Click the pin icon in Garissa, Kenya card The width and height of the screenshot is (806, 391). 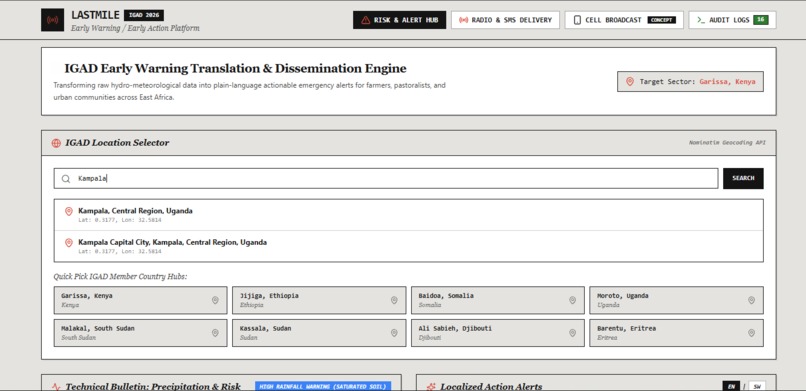[x=215, y=300]
